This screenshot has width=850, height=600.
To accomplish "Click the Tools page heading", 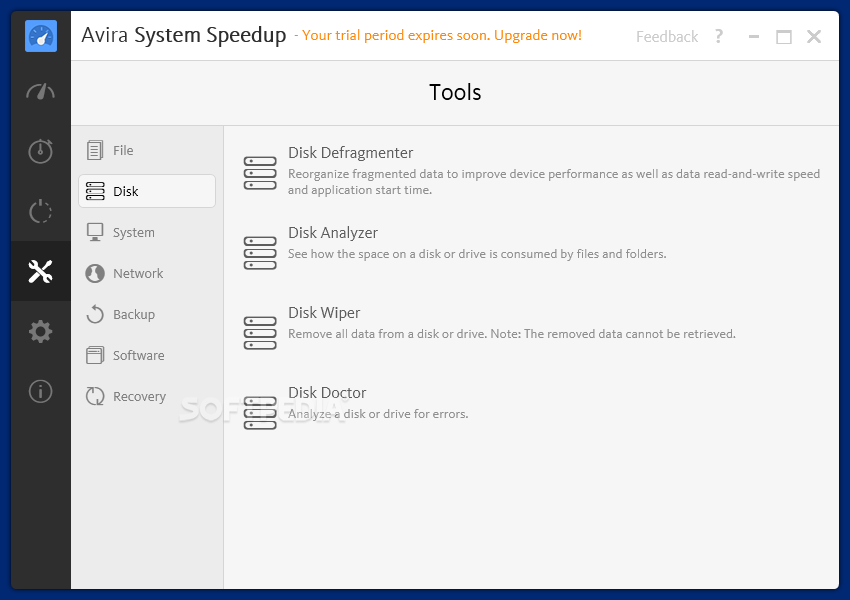I will [455, 92].
